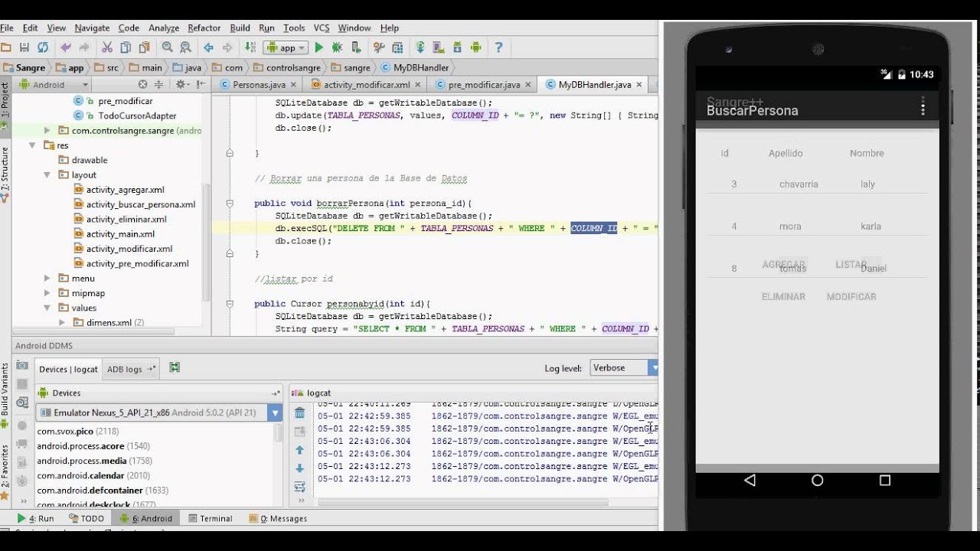Click the screen capture camera icon in DDMS

click(22, 366)
